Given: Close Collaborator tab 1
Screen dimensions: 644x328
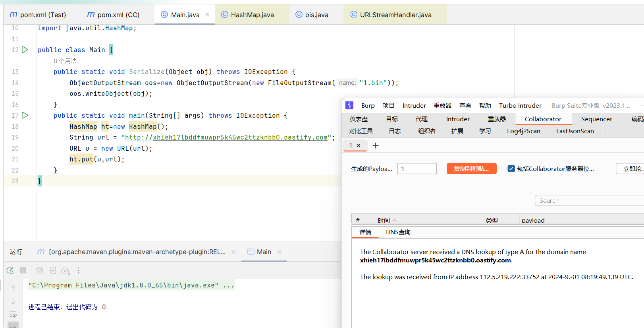Looking at the screenshot, I should coord(359,146).
